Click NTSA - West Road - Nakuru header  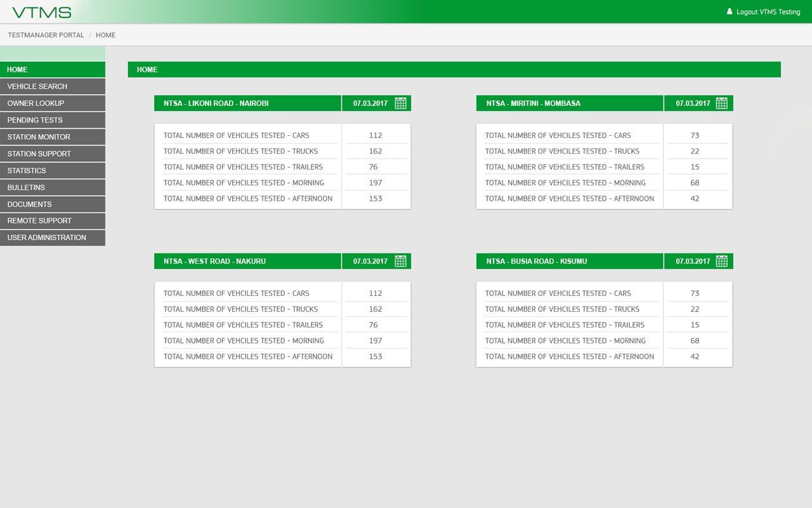[247, 261]
